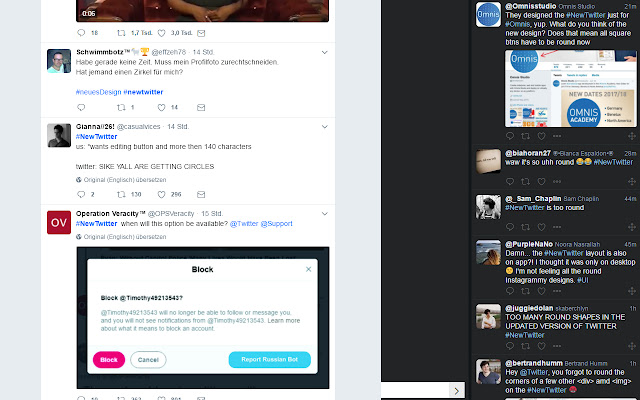Open @bertrandhumm profile avatar
The height and width of the screenshot is (400, 640).
click(488, 371)
